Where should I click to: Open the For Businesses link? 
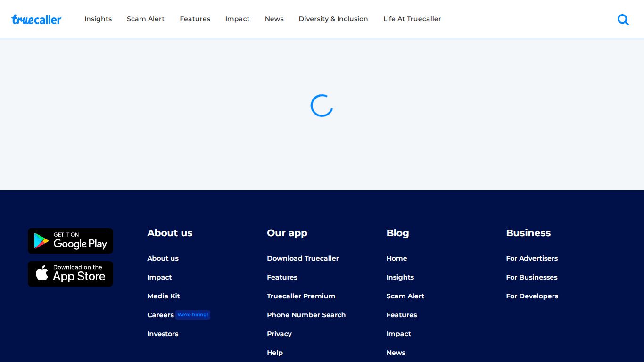click(x=532, y=277)
